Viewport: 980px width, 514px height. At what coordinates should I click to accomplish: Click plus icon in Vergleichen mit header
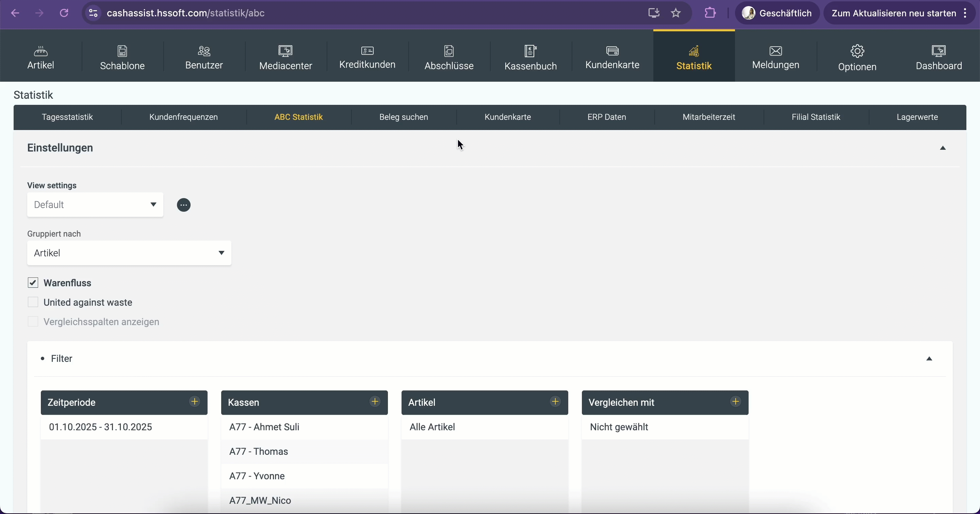[x=736, y=402]
